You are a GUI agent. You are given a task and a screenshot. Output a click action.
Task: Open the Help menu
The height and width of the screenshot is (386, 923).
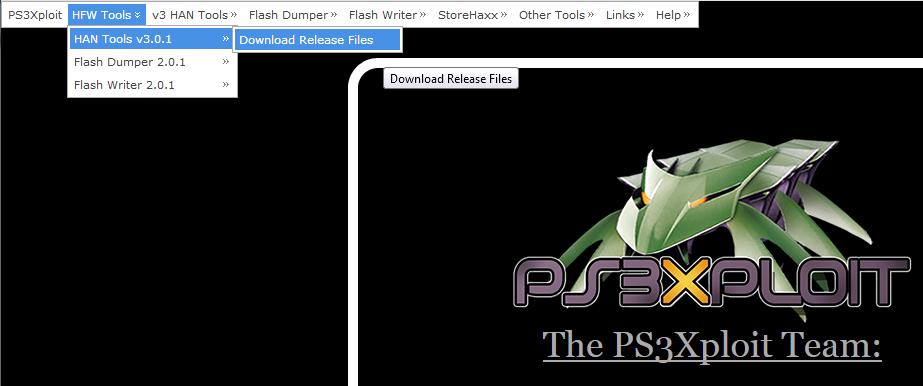(x=673, y=15)
